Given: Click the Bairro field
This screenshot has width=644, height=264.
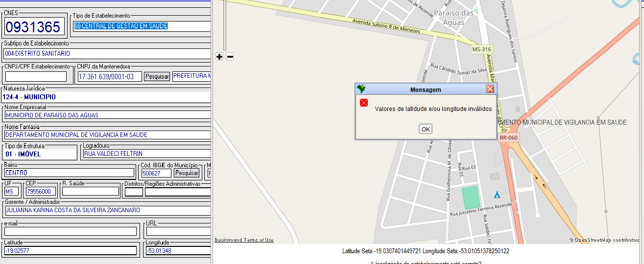Looking at the screenshot, I should coord(69,173).
